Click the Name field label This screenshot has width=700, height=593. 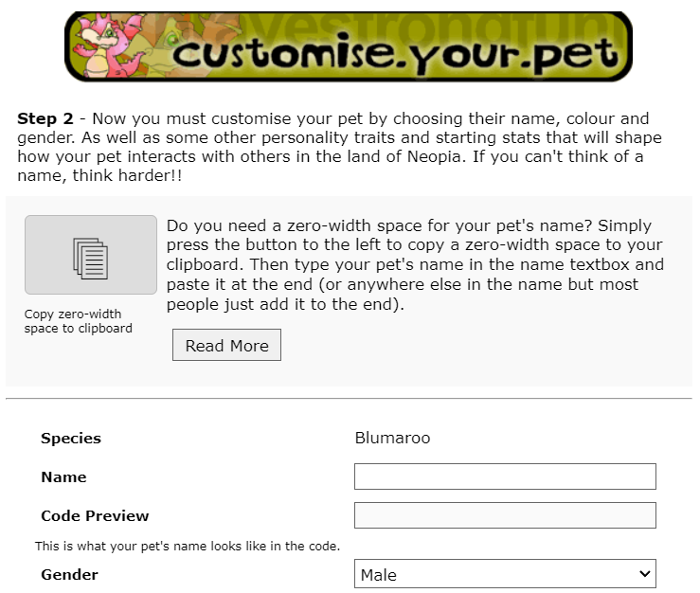click(63, 477)
